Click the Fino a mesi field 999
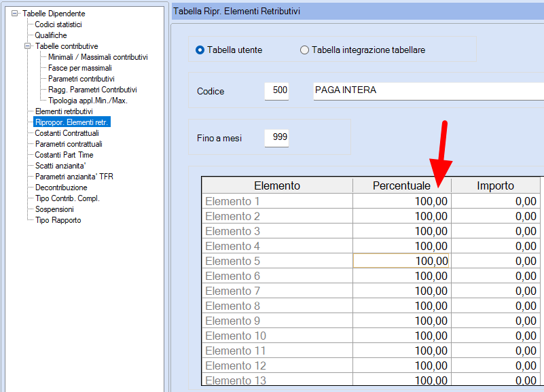The width and height of the screenshot is (544, 392). click(x=276, y=138)
